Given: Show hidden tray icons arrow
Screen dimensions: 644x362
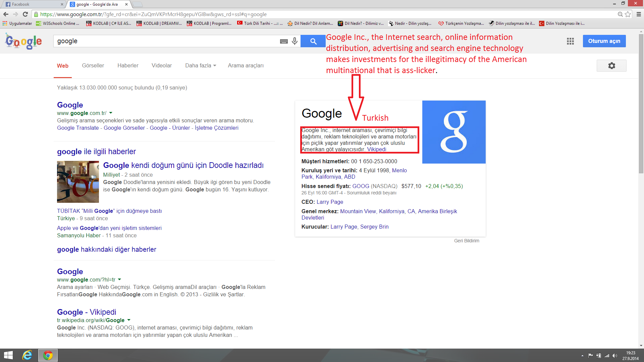Looking at the screenshot, I should 582,356.
